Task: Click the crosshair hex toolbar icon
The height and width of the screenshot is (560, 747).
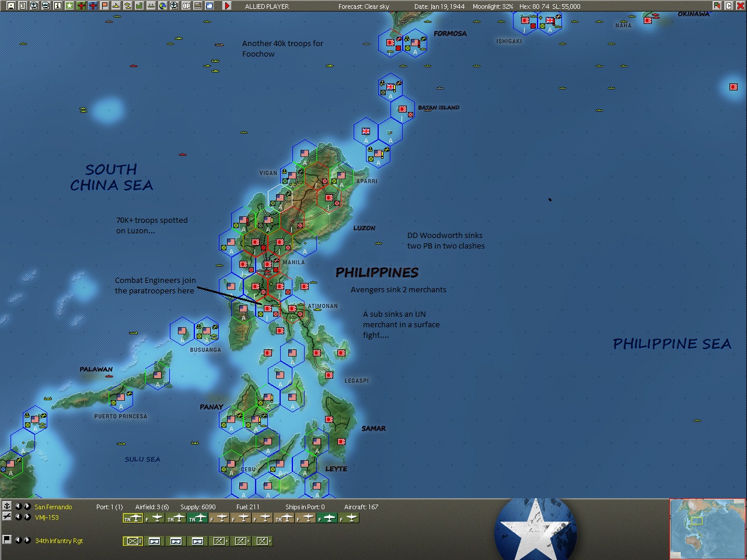Action: pos(174,6)
